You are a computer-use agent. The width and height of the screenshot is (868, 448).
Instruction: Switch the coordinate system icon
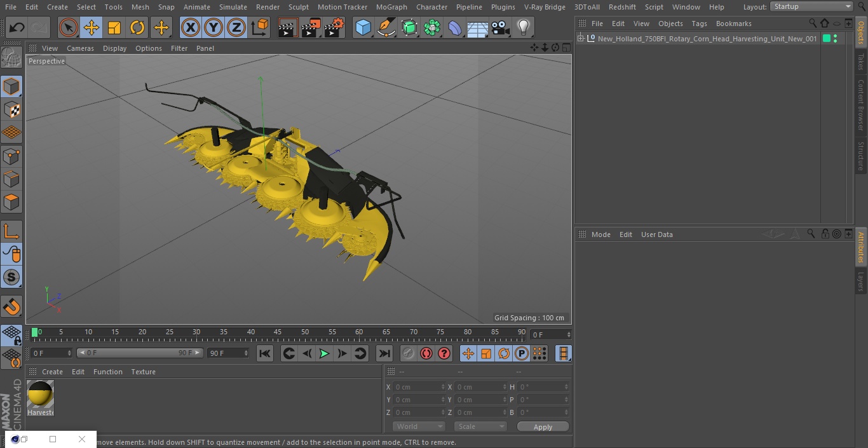tap(260, 27)
